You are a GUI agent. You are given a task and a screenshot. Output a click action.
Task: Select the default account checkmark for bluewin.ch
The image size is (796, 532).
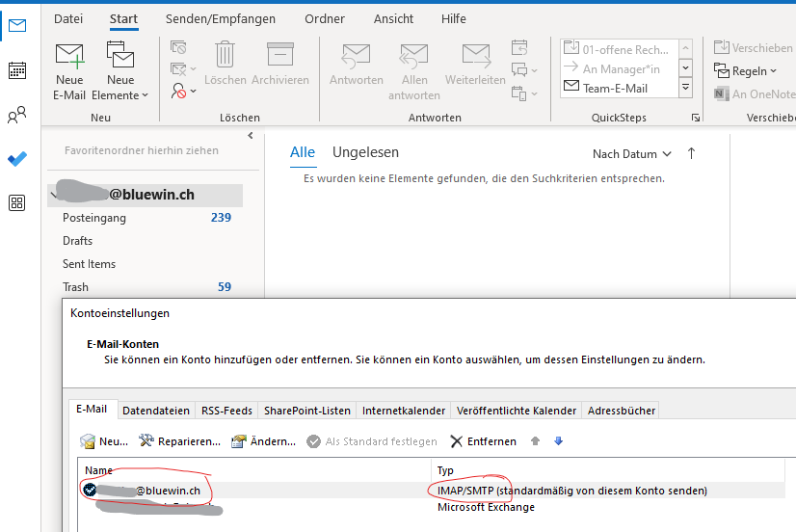tap(90, 491)
